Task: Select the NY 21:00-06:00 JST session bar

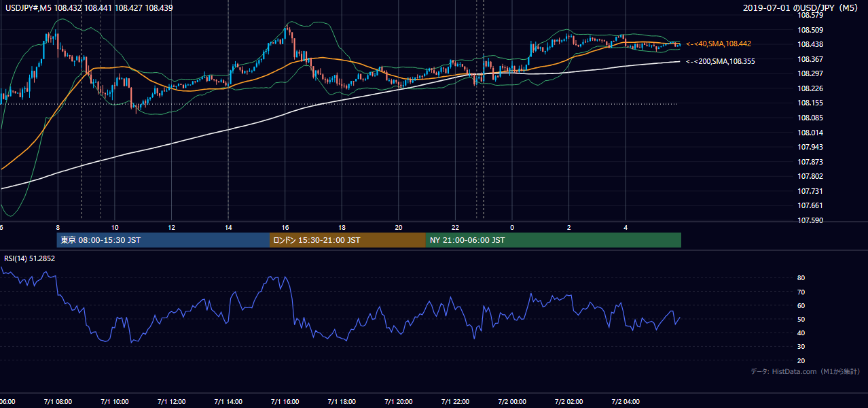Action: [554, 240]
